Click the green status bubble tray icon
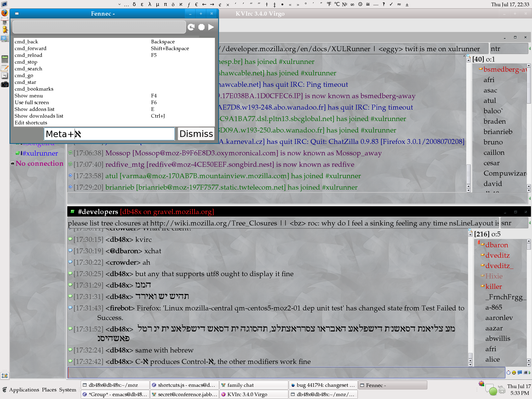532x399 pixels. 493,391
